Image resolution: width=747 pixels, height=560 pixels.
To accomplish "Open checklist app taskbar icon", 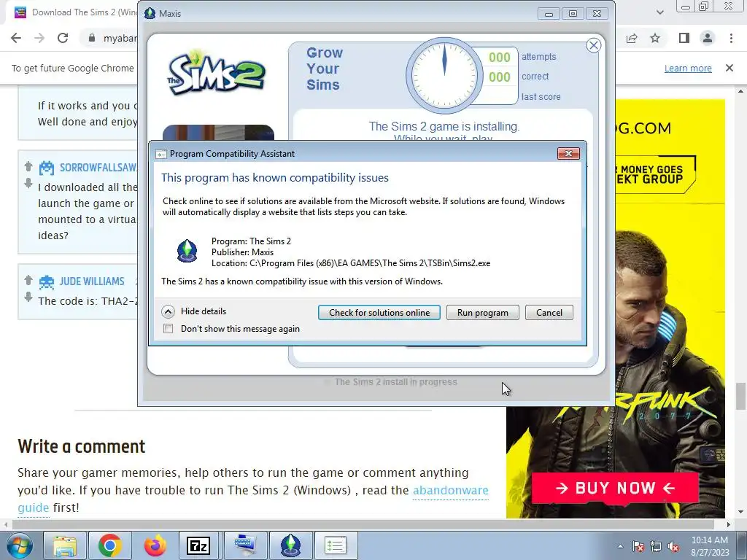I will tap(336, 545).
